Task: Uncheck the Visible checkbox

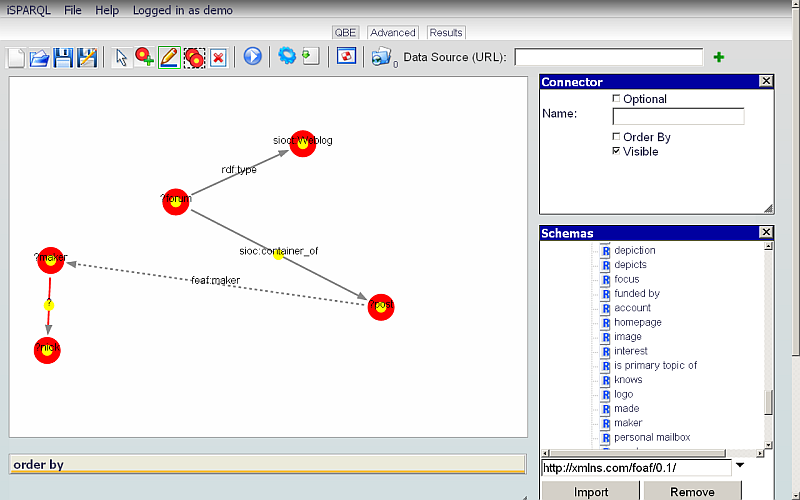Action: (616, 151)
